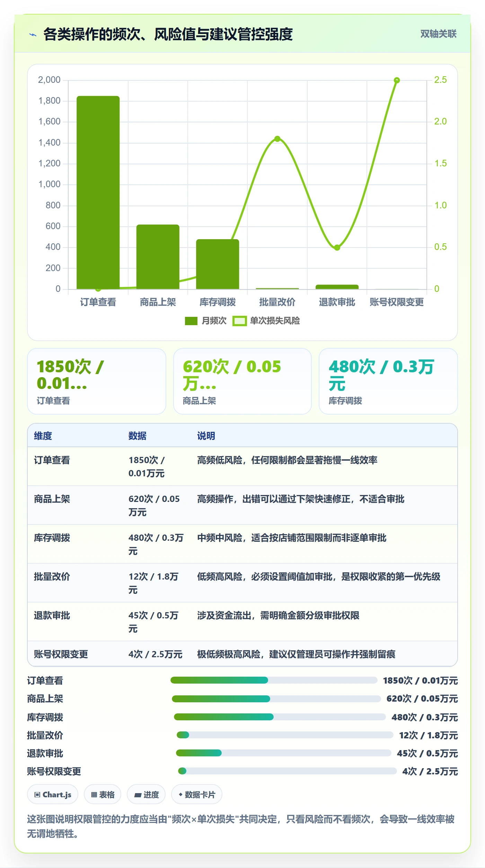
Task: Select the 订单查看 bar in the chart
Action: (x=98, y=192)
